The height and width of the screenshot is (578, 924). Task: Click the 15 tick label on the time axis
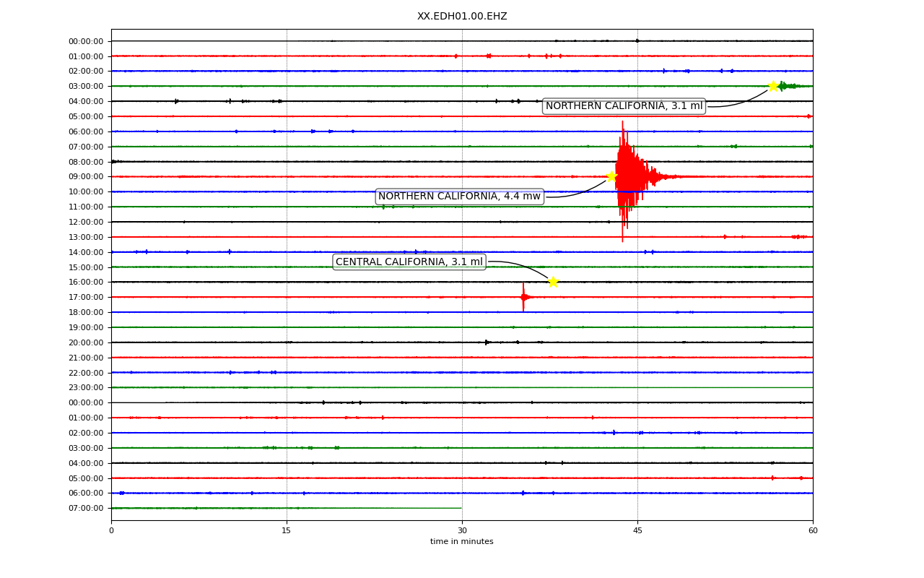click(287, 531)
